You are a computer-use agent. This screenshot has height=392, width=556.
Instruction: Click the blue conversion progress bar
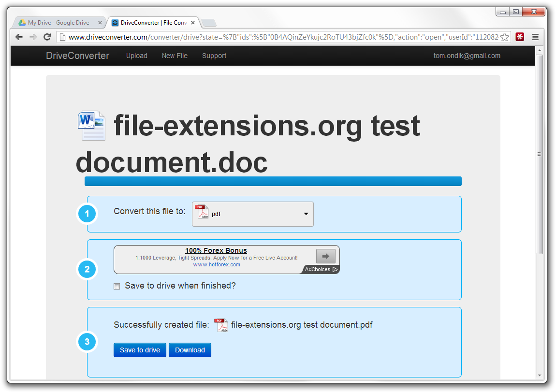click(x=273, y=181)
